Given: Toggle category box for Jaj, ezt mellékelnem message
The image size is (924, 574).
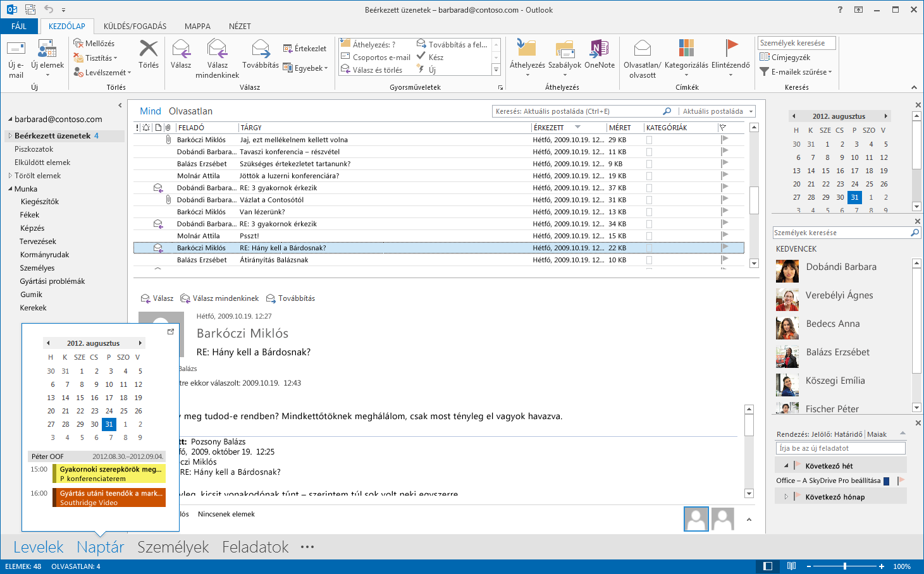Looking at the screenshot, I should click(x=649, y=140).
